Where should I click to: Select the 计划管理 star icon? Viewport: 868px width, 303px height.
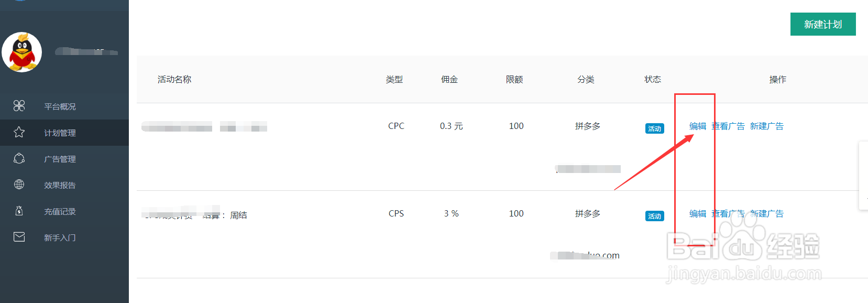coord(19,132)
